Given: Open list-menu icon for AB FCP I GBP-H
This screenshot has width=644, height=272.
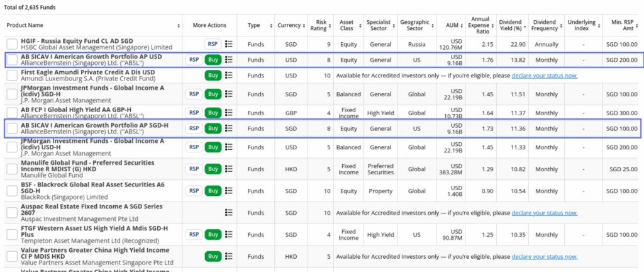Looking at the screenshot, I should click(x=229, y=113).
